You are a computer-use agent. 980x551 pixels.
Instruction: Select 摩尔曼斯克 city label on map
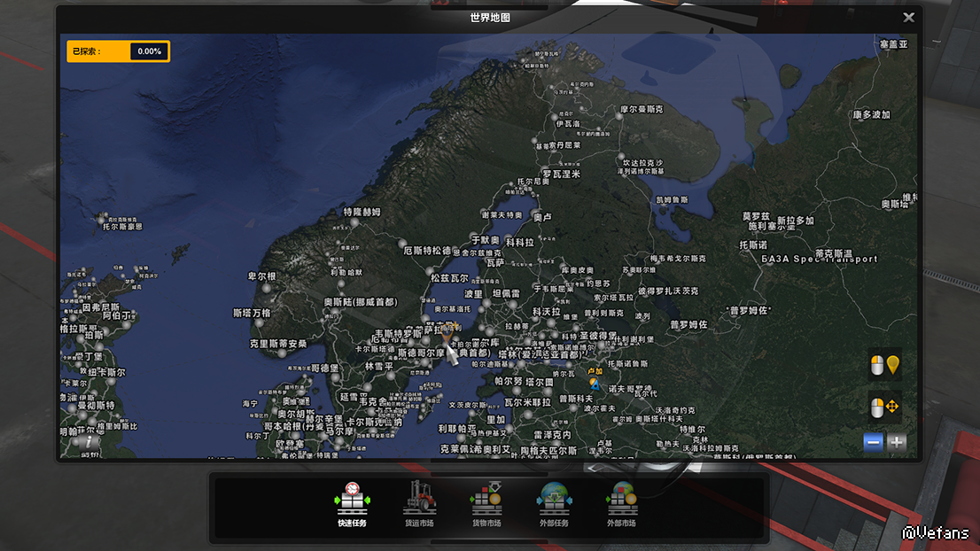(x=642, y=109)
